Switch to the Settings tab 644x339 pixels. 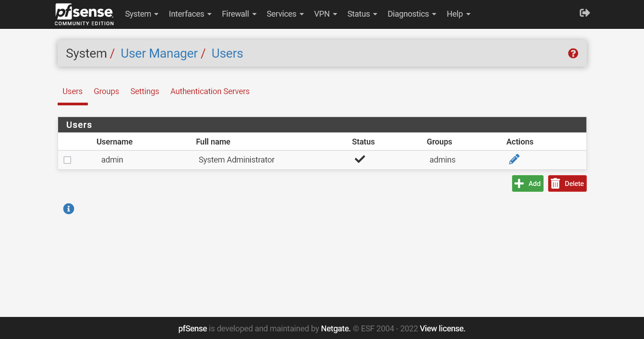[x=145, y=91]
